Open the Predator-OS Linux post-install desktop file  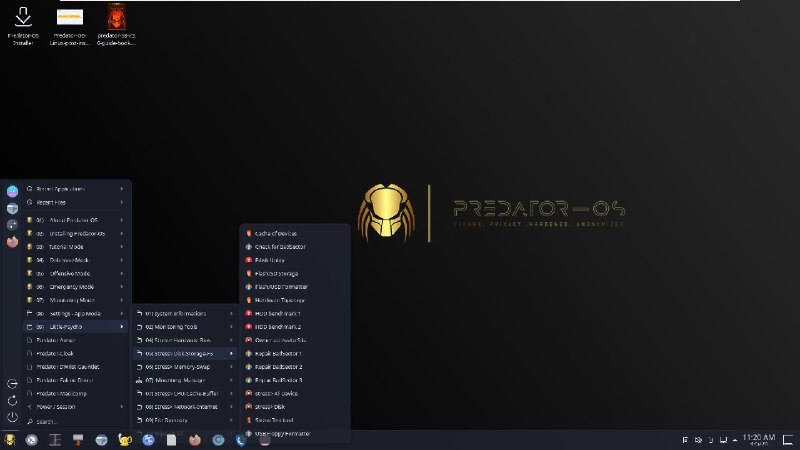[x=69, y=26]
